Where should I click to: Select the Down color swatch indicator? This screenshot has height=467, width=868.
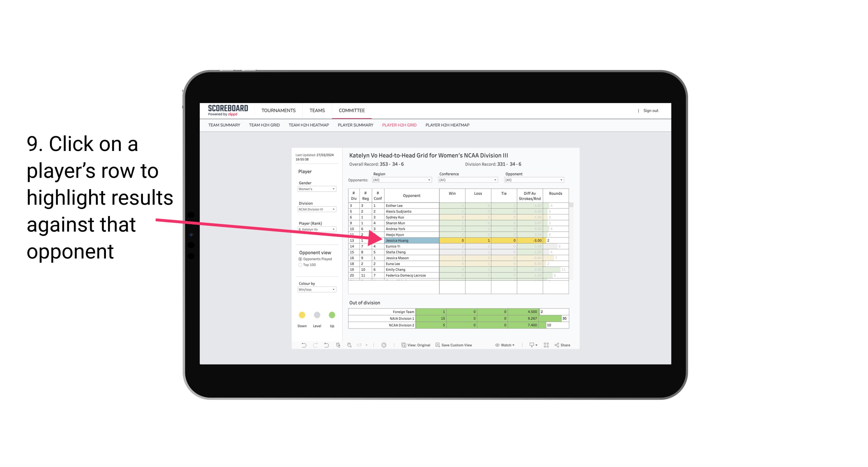(x=302, y=315)
